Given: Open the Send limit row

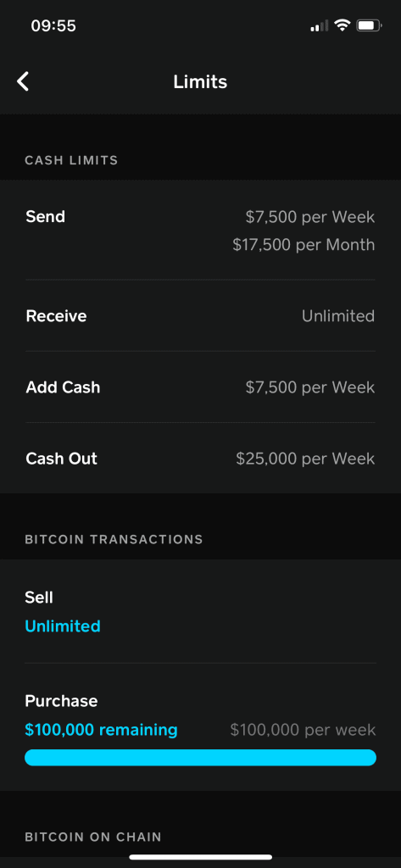Looking at the screenshot, I should [200, 231].
